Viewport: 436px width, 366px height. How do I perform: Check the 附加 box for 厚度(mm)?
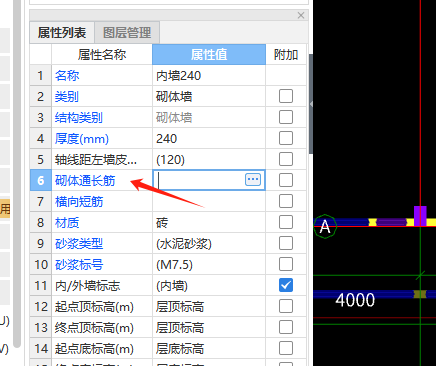point(286,138)
